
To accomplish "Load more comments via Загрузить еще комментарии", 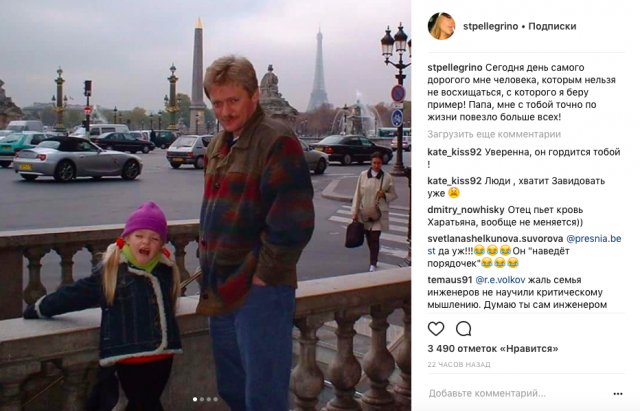I will pos(494,134).
